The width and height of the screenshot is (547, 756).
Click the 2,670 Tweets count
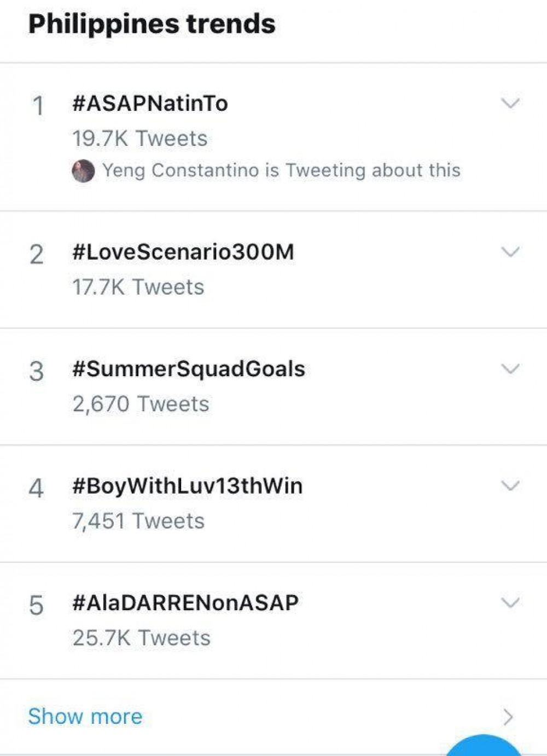(141, 405)
